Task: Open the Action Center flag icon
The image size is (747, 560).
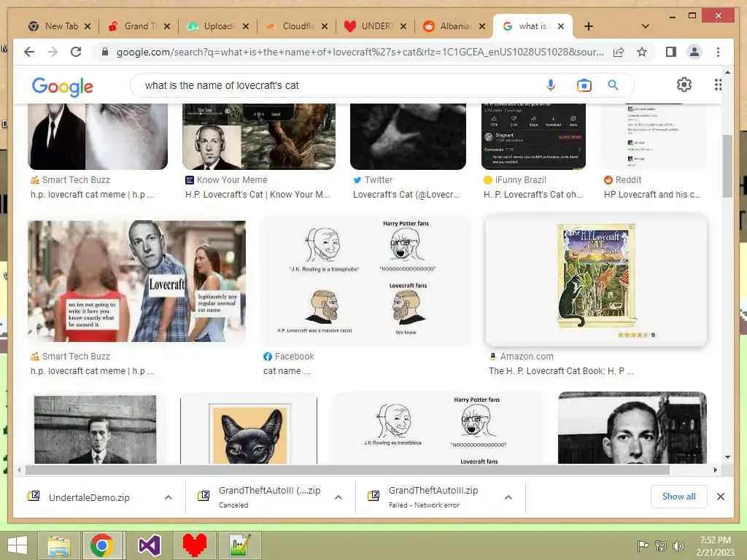Action: point(643,545)
